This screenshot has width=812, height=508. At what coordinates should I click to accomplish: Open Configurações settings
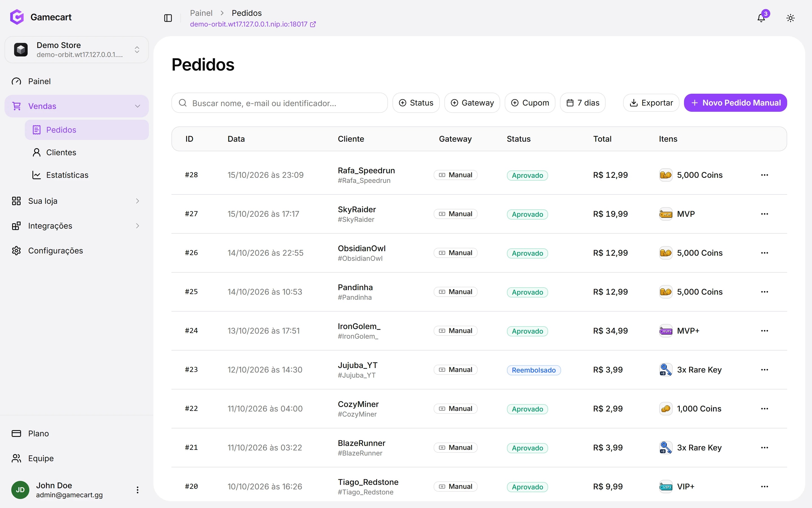[x=76, y=251]
